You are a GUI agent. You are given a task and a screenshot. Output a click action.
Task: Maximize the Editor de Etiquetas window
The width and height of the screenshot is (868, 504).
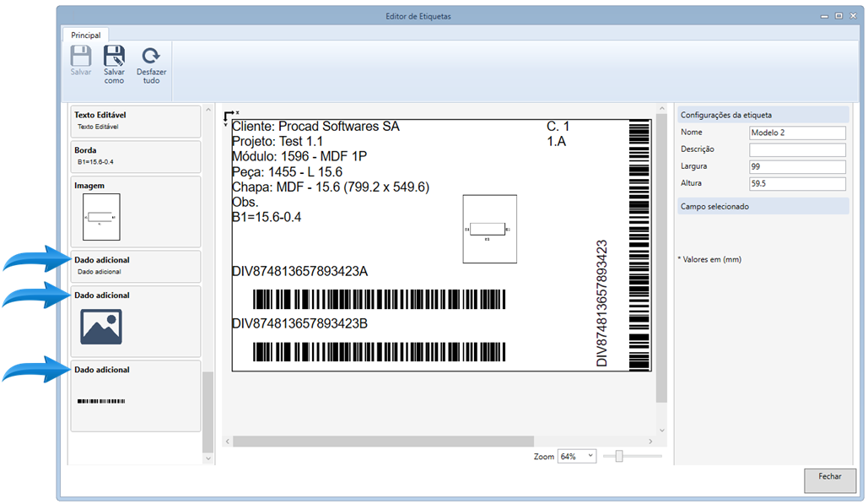[838, 16]
